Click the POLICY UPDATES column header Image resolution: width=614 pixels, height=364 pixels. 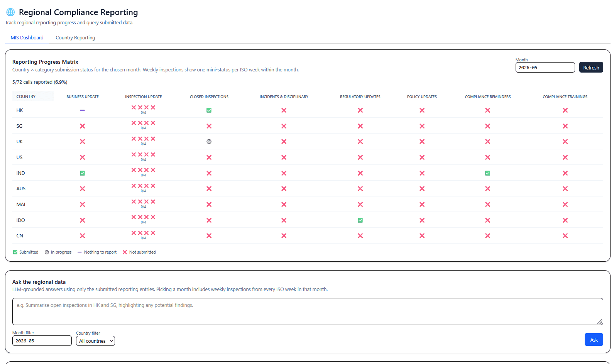(422, 97)
